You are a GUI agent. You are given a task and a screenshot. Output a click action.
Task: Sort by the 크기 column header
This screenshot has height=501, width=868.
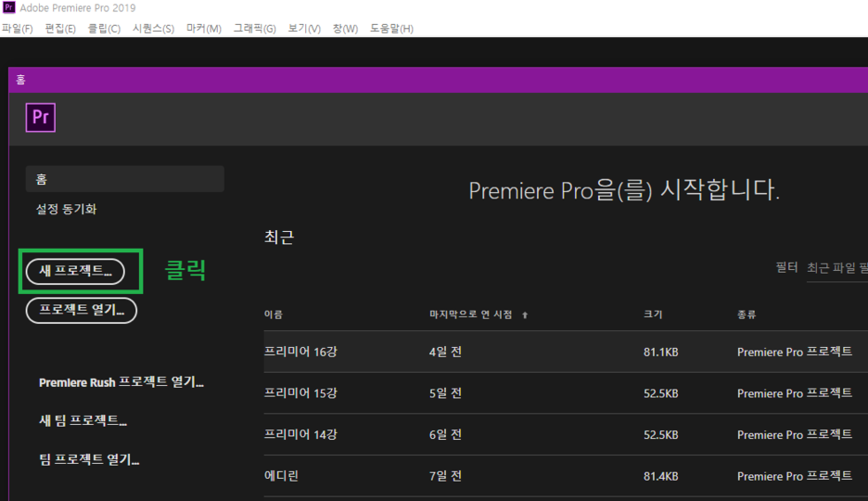tap(653, 315)
